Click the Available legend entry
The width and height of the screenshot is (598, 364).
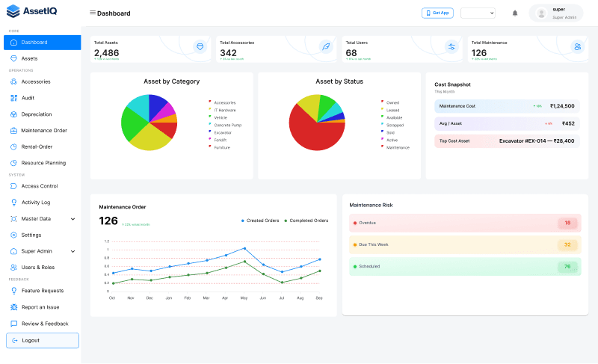392,118
